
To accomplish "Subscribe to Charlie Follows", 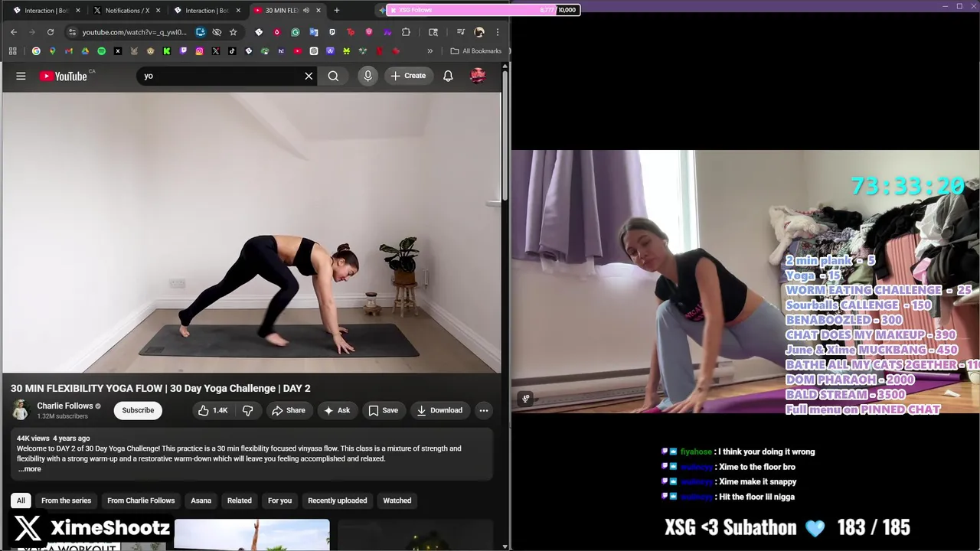I will click(138, 410).
